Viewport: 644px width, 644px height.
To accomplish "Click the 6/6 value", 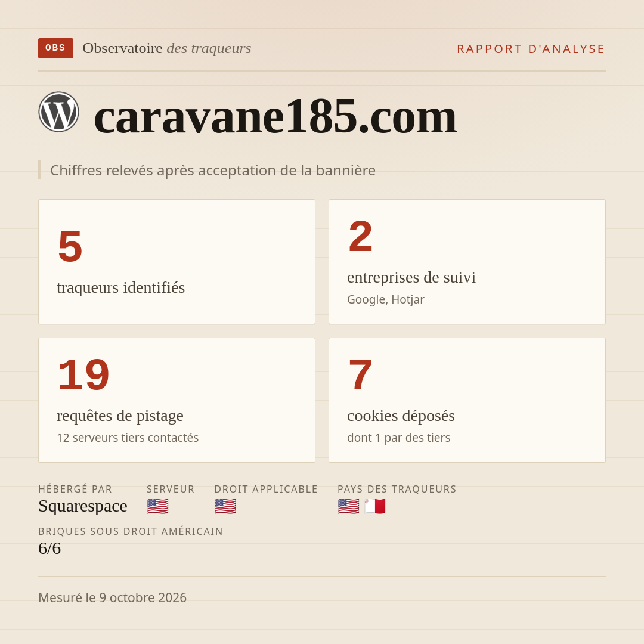I will coord(49,549).
